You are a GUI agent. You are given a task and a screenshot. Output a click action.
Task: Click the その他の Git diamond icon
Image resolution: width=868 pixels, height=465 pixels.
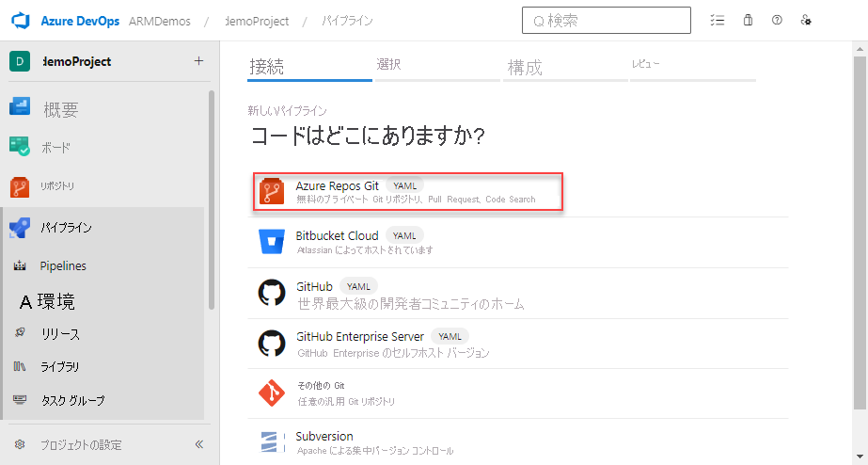click(x=272, y=393)
